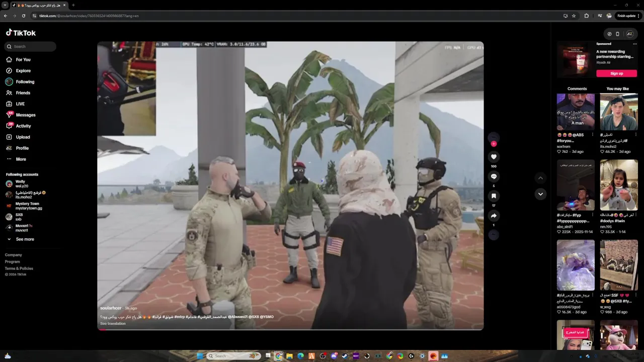The height and width of the screenshot is (362, 644).
Task: Open options for sox1rem video card
Action: (x=592, y=135)
